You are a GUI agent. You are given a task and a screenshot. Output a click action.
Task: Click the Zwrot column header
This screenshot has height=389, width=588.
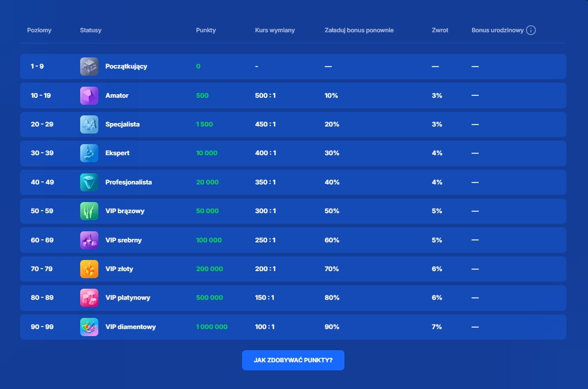(440, 30)
